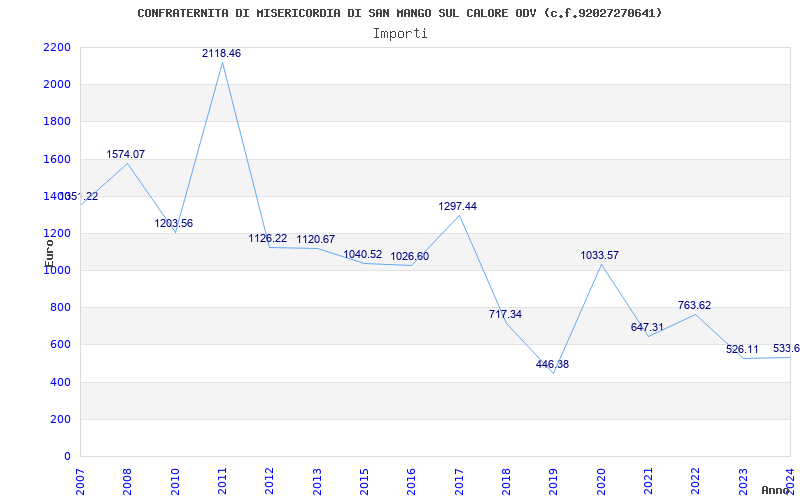
Task: Click the 2012 x-axis year label
Action: click(269, 482)
